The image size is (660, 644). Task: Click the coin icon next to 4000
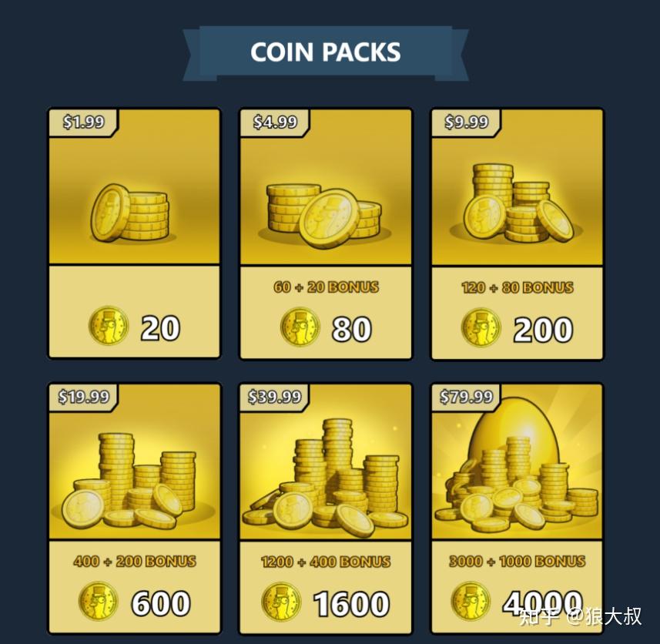471,601
